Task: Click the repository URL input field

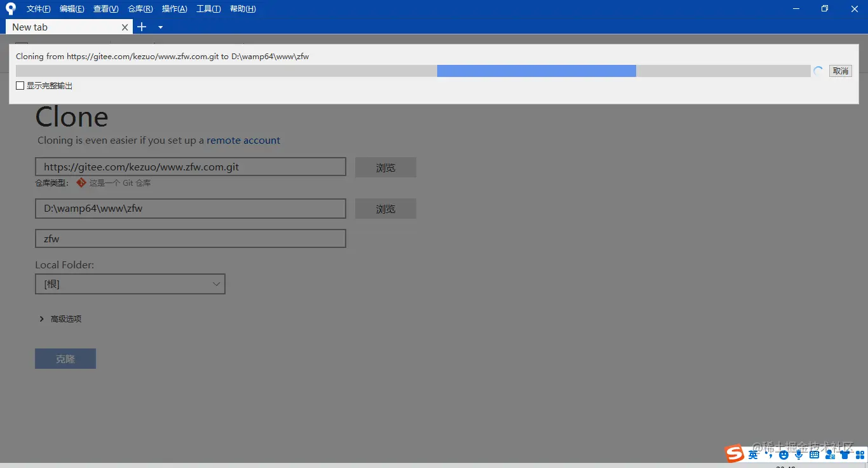Action: coord(191,167)
